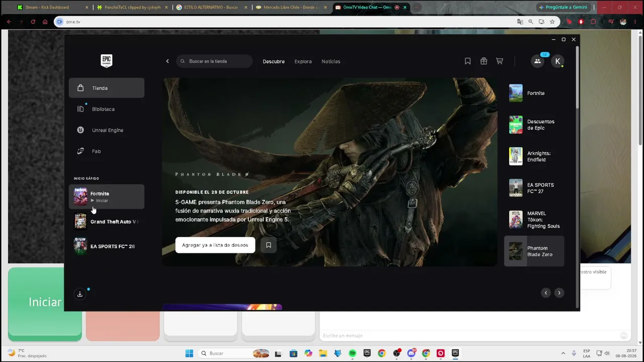
Task: Reload the ome.tv page in Chrome
Action: click(33, 22)
